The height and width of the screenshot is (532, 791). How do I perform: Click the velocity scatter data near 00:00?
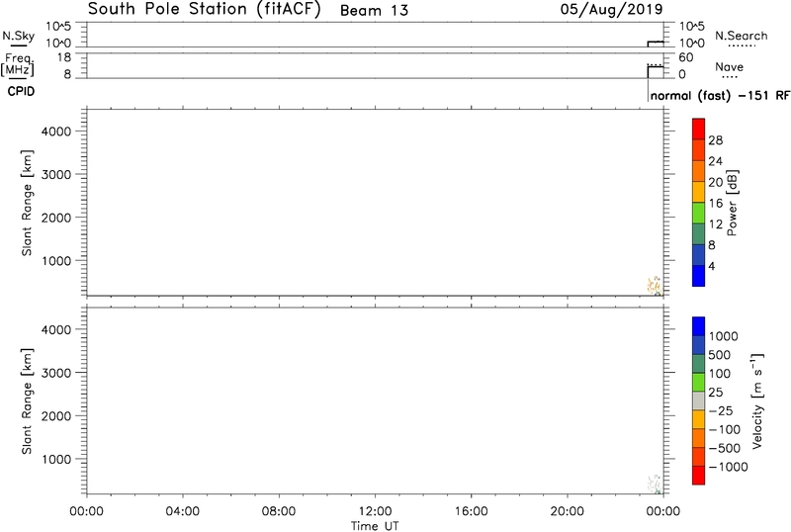tap(655, 485)
